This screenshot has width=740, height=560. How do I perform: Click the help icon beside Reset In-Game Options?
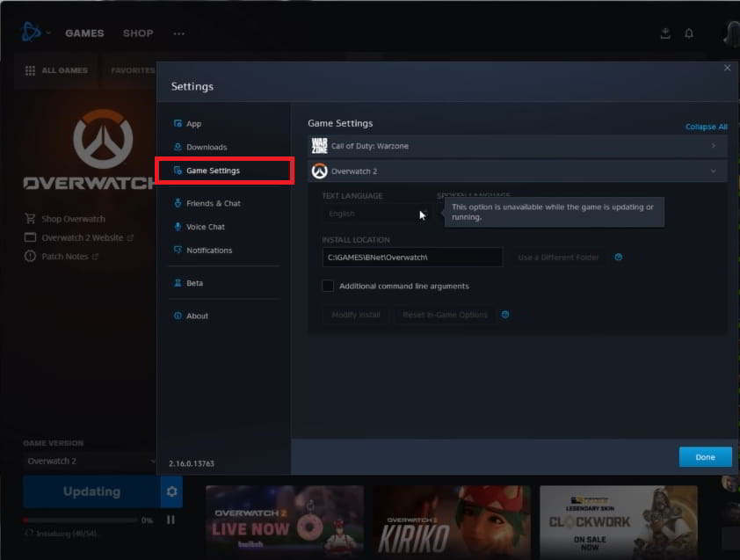505,315
